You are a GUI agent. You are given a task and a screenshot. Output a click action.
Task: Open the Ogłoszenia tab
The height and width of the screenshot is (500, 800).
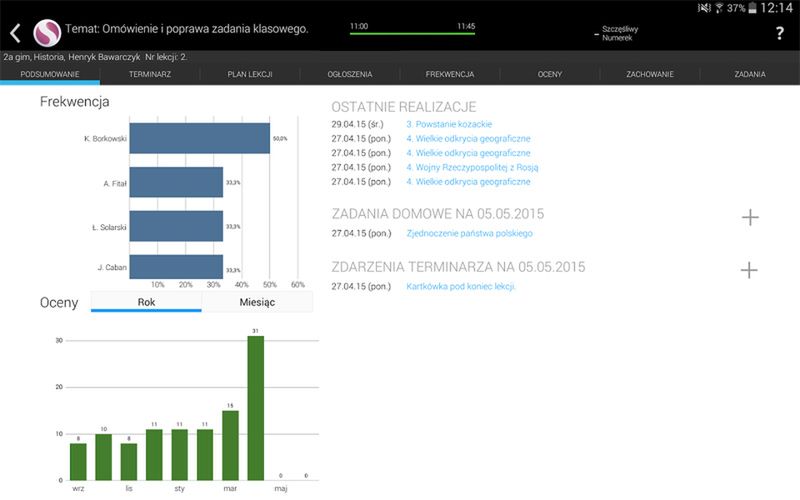point(350,74)
